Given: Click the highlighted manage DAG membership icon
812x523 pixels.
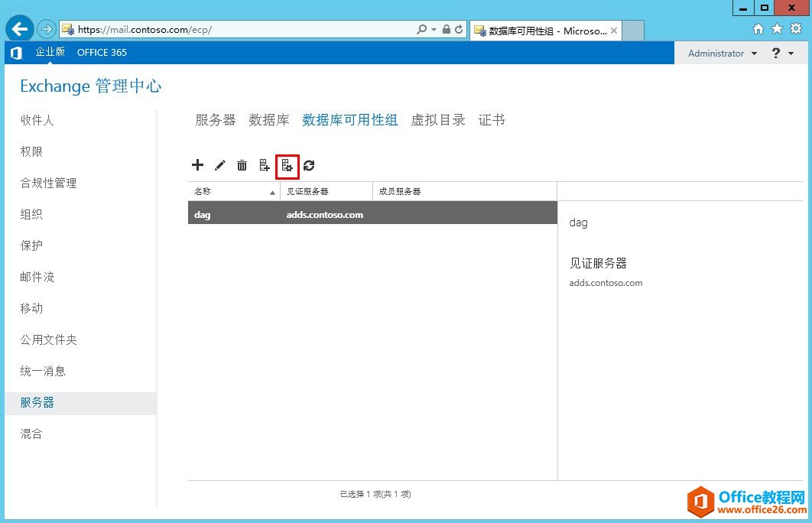Looking at the screenshot, I should click(287, 166).
